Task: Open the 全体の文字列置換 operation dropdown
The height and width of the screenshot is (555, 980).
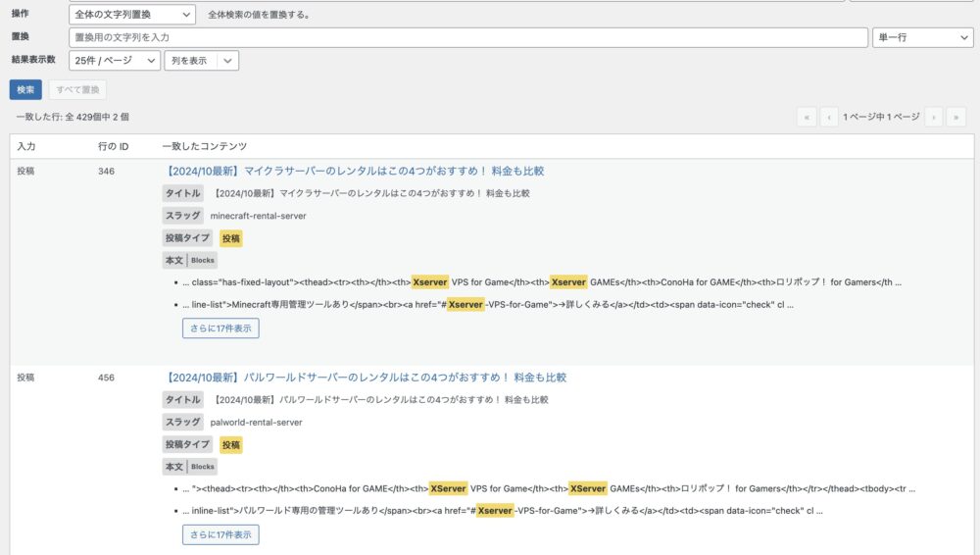Action: [132, 15]
